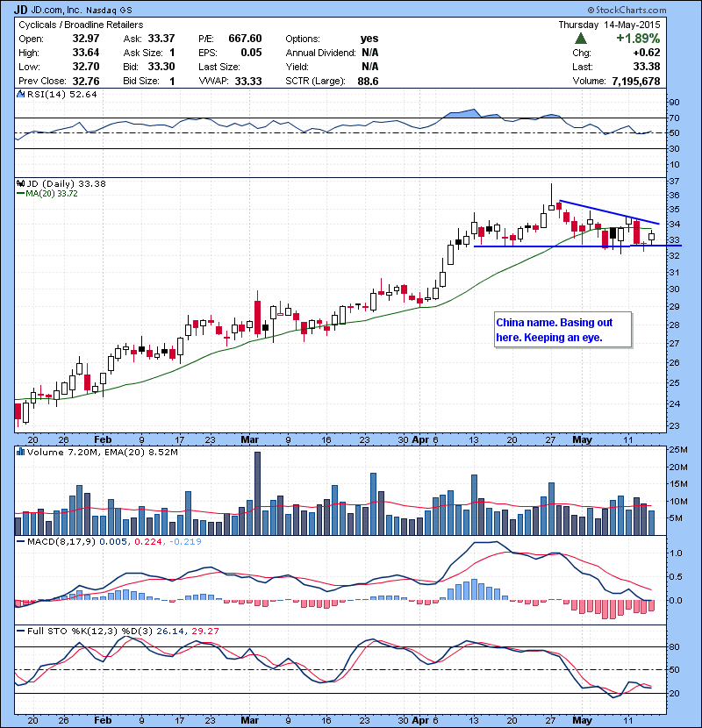Click the +1.89% percent change value
The image size is (702, 728).
coord(639,39)
